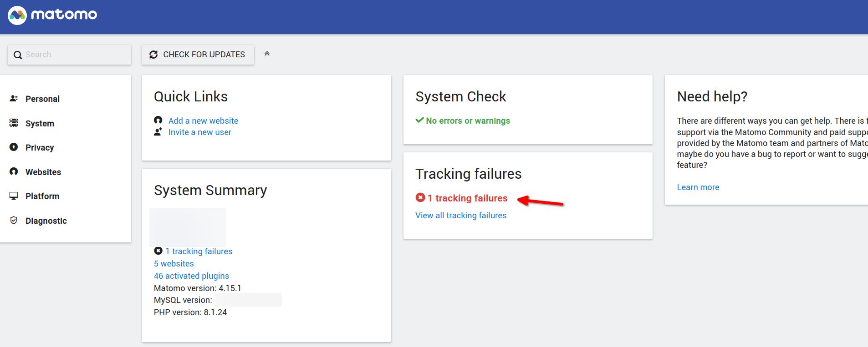Open the Add a new website link
The image size is (868, 347).
click(203, 121)
